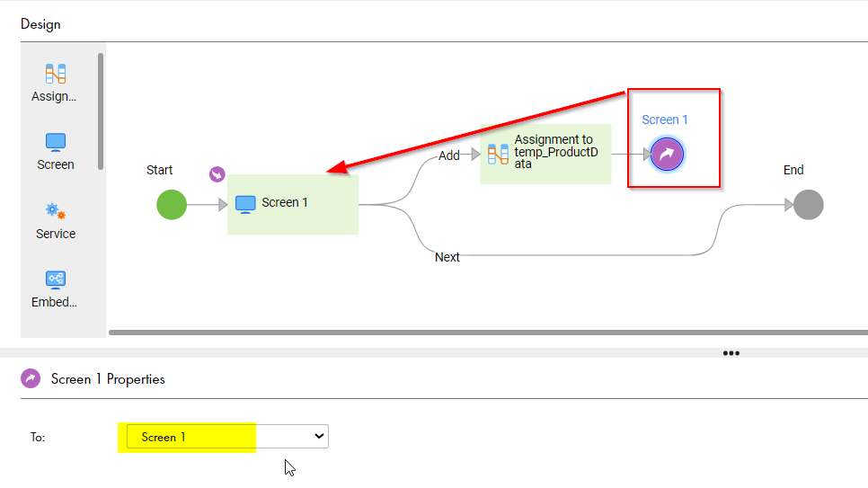
Task: Click the Embed... palette label
Action: coord(54,302)
